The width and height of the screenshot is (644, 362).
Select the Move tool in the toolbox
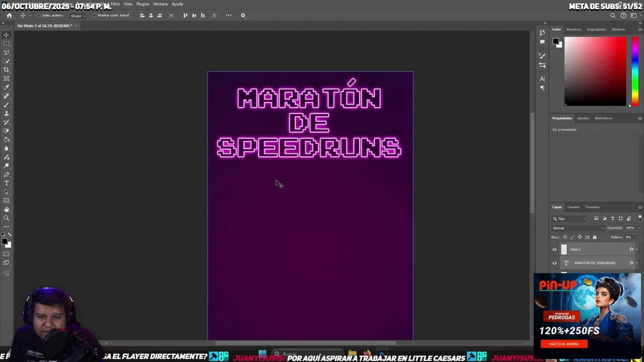(x=7, y=35)
